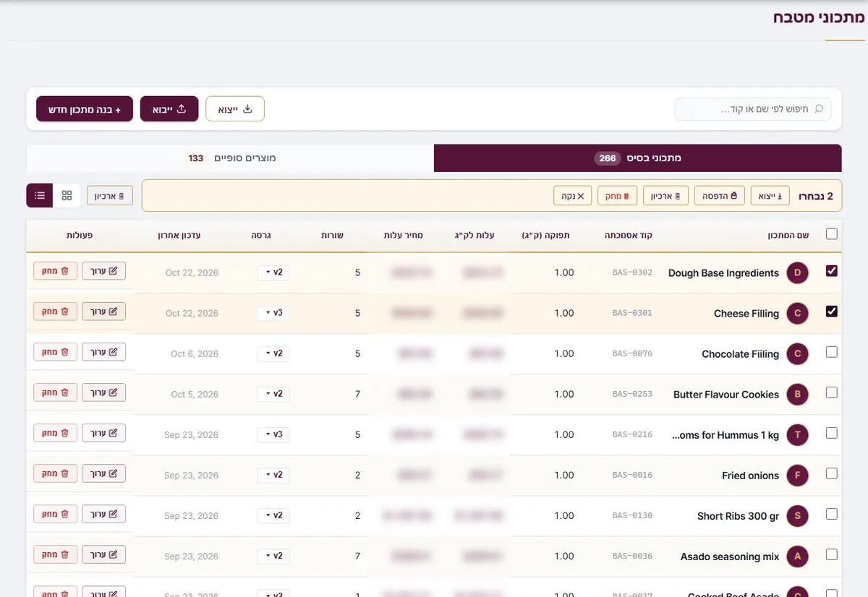Click the code BAS-0302
Screen dimensions: 868x597
tap(632, 273)
